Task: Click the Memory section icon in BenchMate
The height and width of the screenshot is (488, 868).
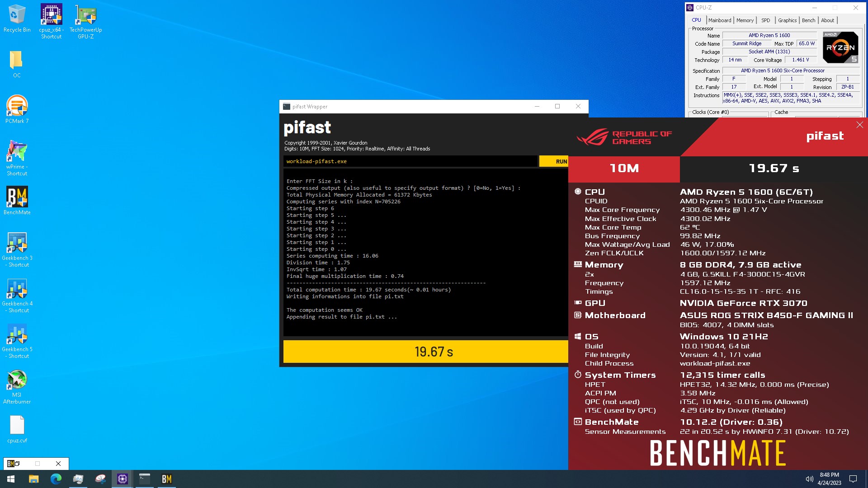Action: coord(578,264)
